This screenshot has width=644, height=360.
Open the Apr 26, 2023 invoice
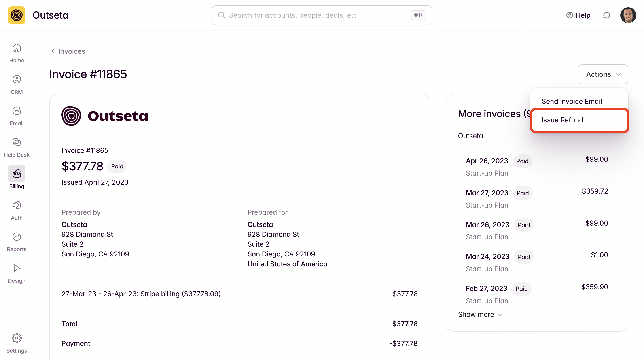click(x=487, y=161)
